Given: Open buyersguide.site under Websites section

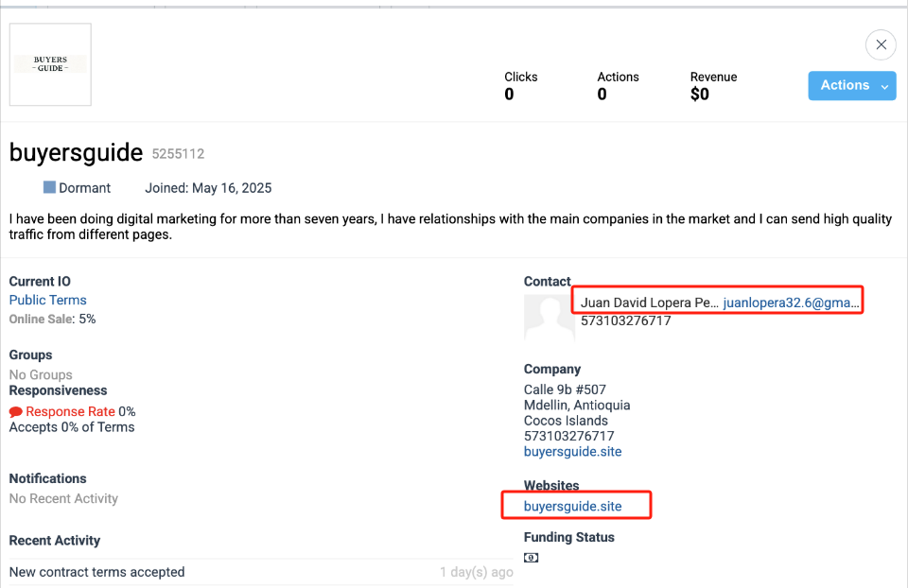Looking at the screenshot, I should click(572, 506).
